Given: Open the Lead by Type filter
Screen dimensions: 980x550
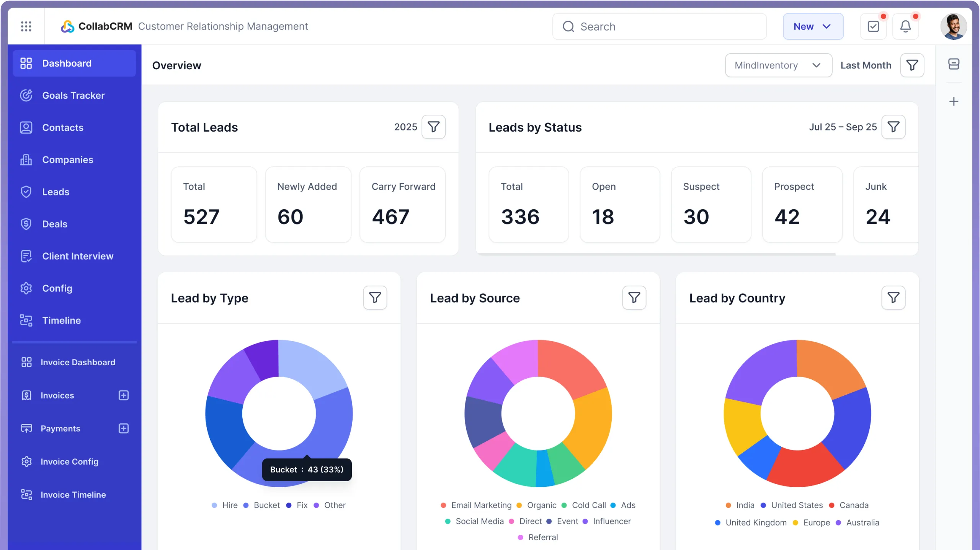Looking at the screenshot, I should [375, 298].
